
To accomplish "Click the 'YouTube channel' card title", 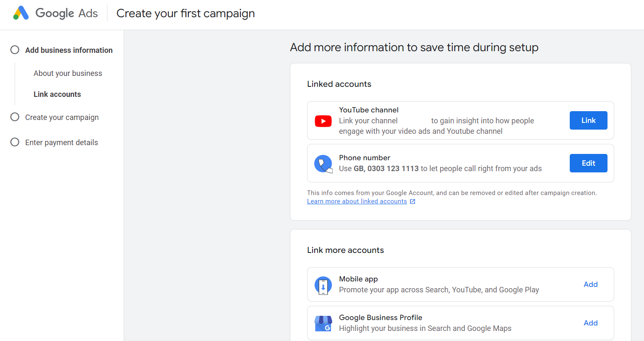I will (x=369, y=110).
